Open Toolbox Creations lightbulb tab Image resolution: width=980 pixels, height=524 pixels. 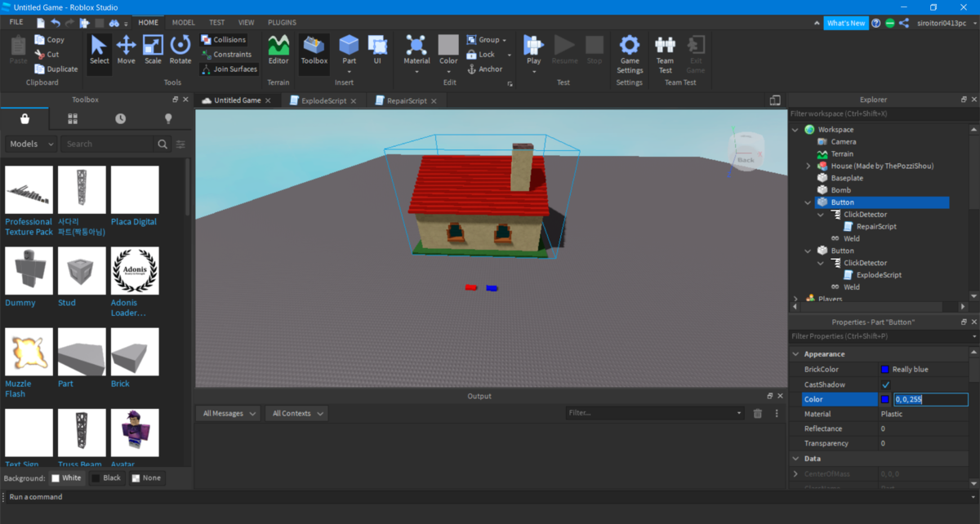click(169, 118)
